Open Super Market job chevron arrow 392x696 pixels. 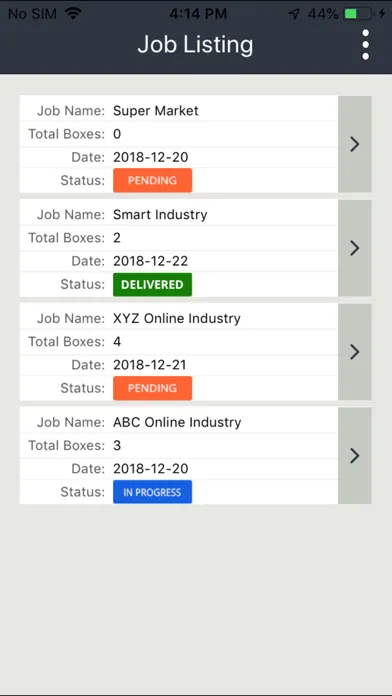355,144
